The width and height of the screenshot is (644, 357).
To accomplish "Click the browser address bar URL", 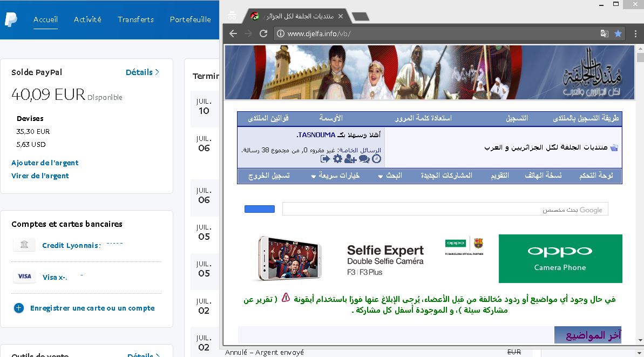I will click(318, 33).
